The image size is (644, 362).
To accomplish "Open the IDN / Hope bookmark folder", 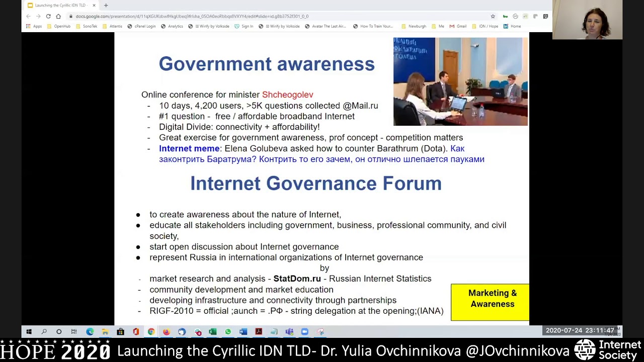I will pyautogui.click(x=485, y=26).
